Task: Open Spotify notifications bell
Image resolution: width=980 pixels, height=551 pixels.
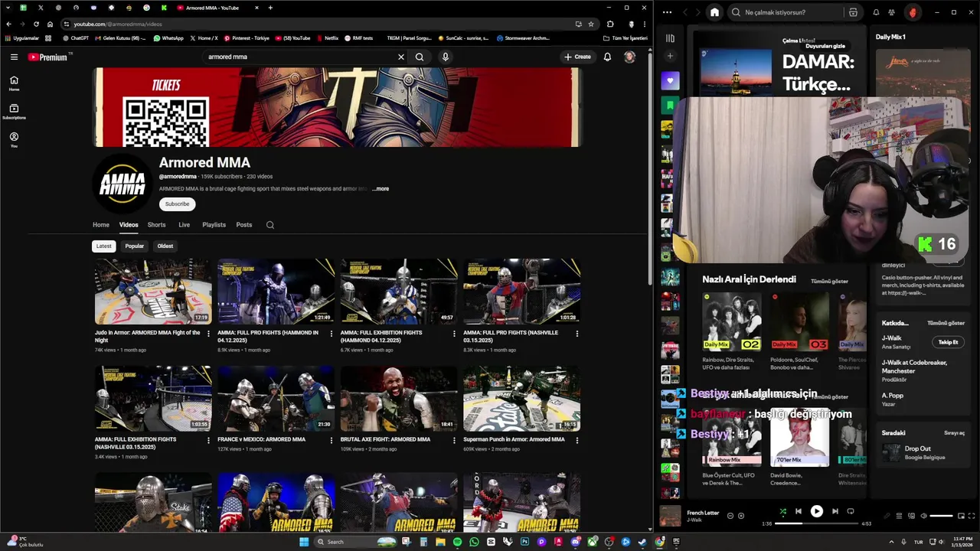Action: click(x=876, y=12)
